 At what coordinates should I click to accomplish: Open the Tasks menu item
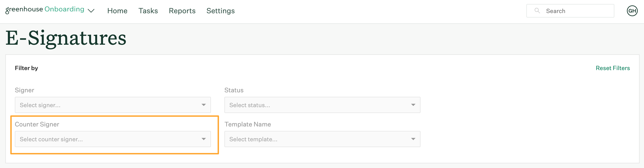click(148, 11)
